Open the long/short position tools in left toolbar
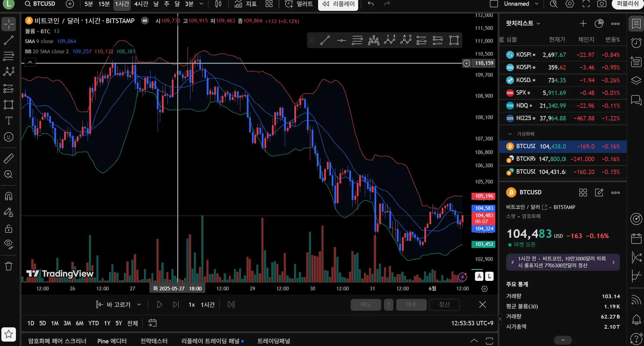The width and height of the screenshot is (644, 346). pyautogui.click(x=9, y=88)
